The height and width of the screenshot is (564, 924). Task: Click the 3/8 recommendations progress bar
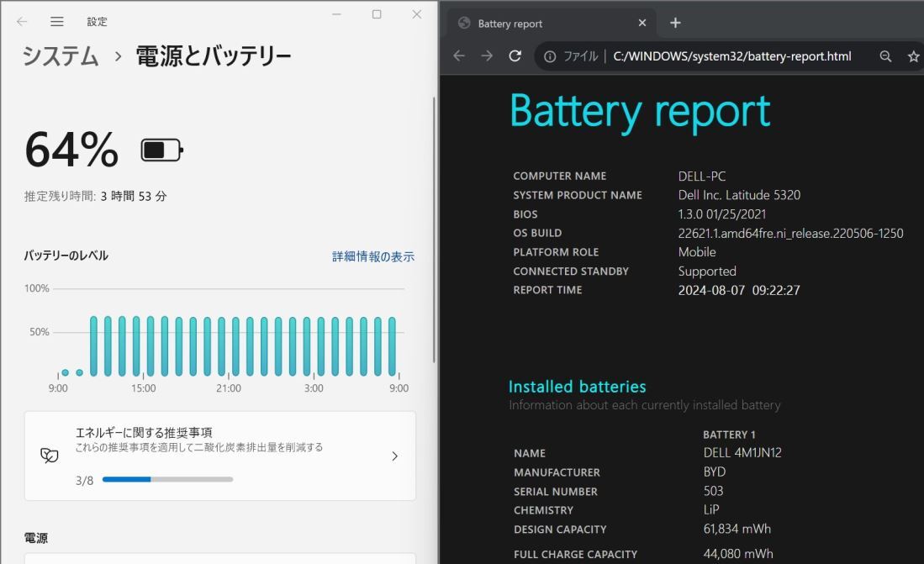point(166,479)
